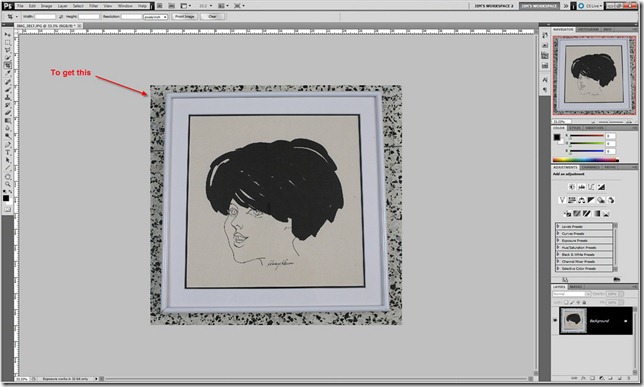Image resolution: width=644 pixels, height=387 pixels.
Task: Switch to the Channels tab
Action: pos(590,167)
